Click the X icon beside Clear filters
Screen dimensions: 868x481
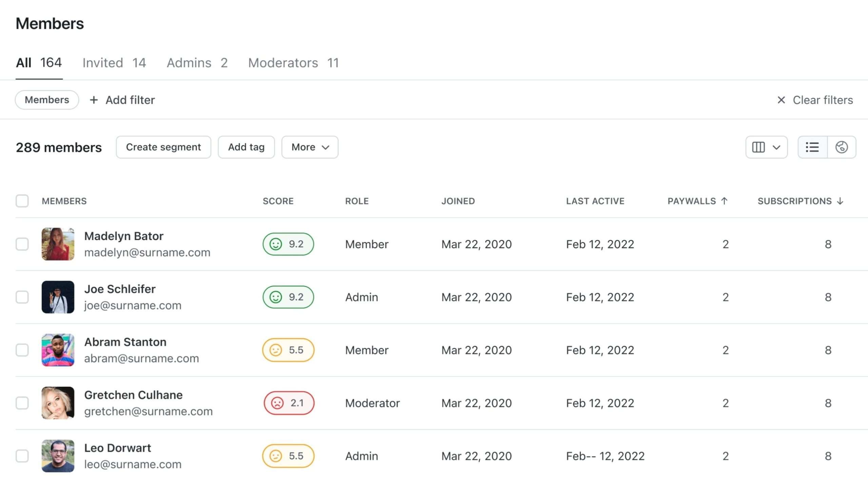pyautogui.click(x=781, y=100)
